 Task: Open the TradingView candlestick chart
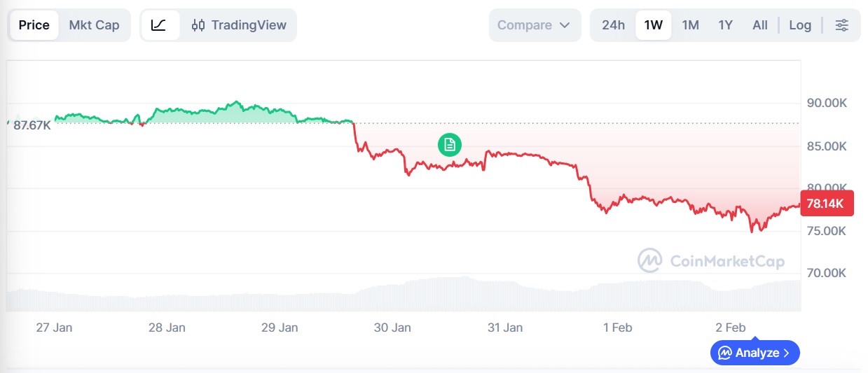coord(239,25)
